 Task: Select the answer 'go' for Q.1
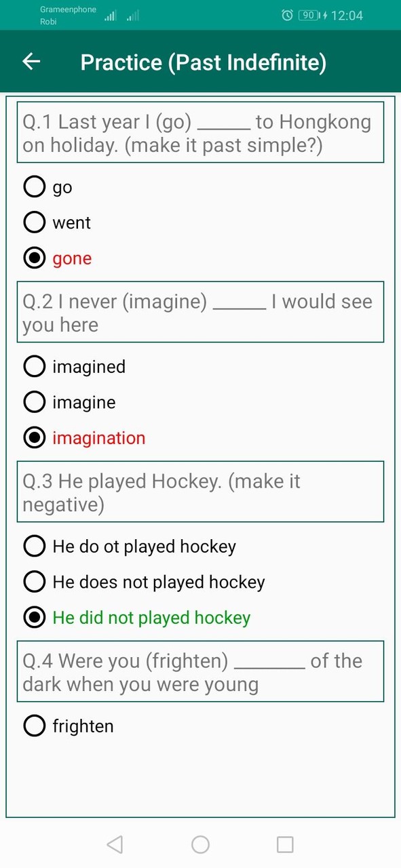tap(34, 186)
